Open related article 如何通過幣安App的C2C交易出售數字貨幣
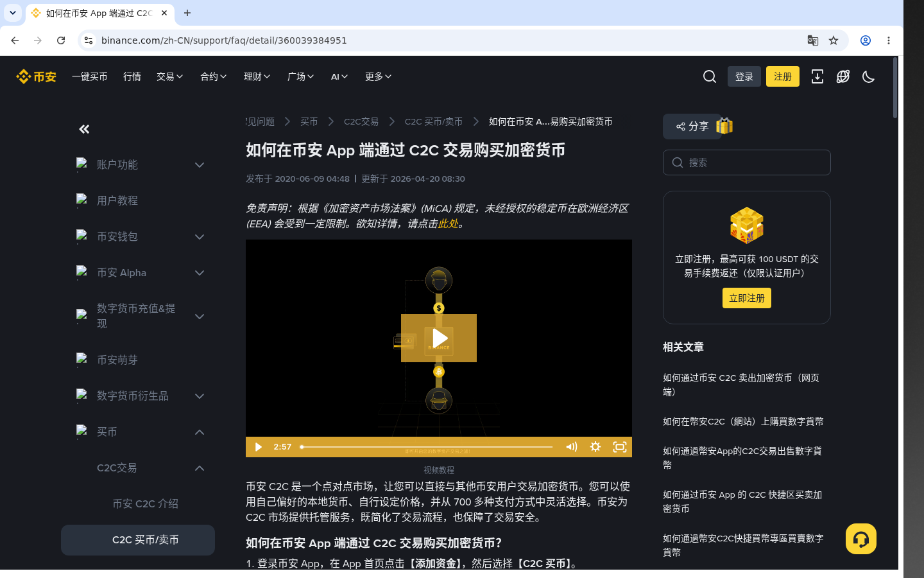The width and height of the screenshot is (924, 578). click(742, 458)
